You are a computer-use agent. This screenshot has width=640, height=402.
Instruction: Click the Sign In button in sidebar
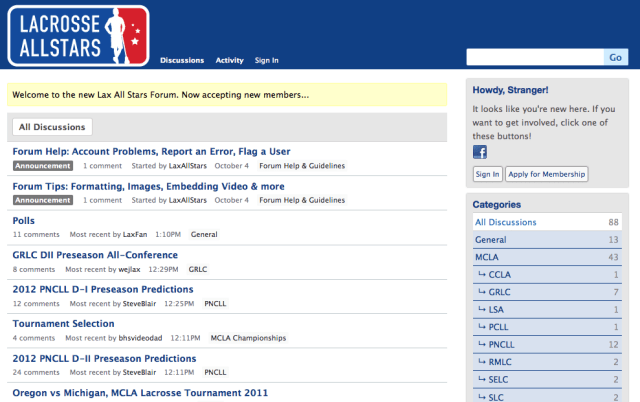(487, 174)
